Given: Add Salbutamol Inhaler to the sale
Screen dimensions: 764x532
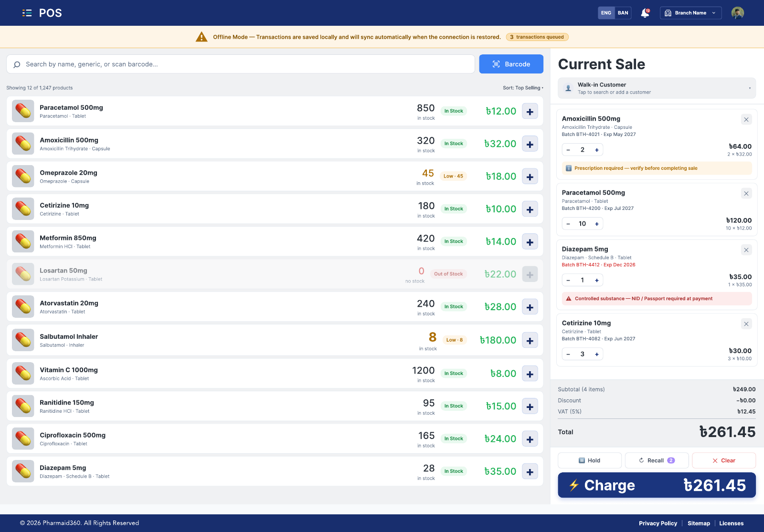Looking at the screenshot, I should tap(530, 341).
